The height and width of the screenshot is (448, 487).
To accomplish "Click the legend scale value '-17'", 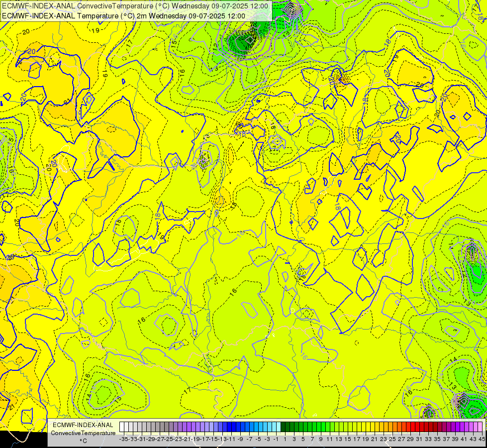I will coord(204,439).
